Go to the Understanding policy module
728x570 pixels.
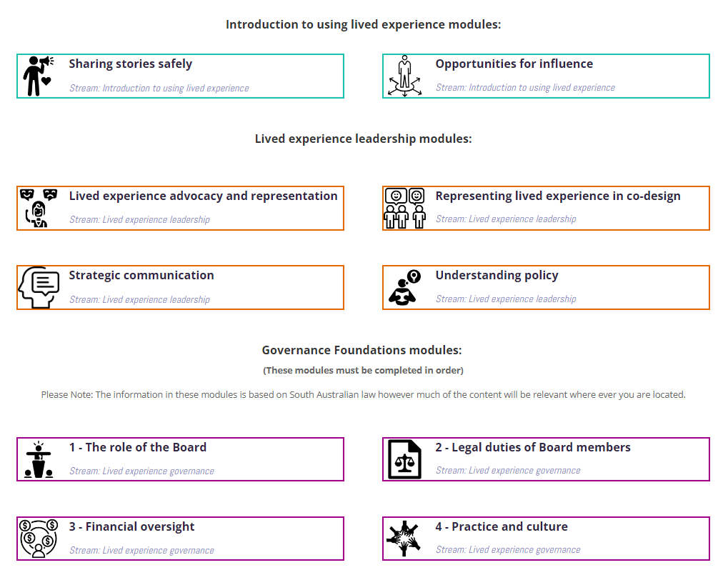[497, 276]
